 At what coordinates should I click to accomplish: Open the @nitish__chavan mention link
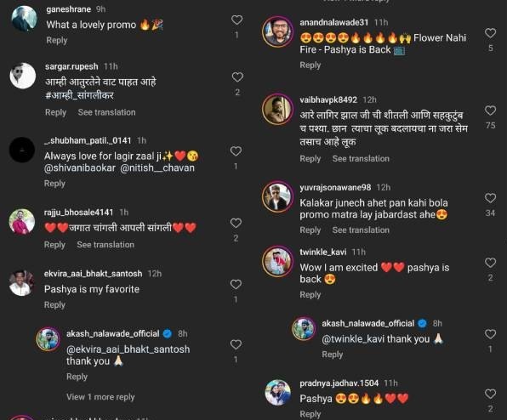point(157,168)
